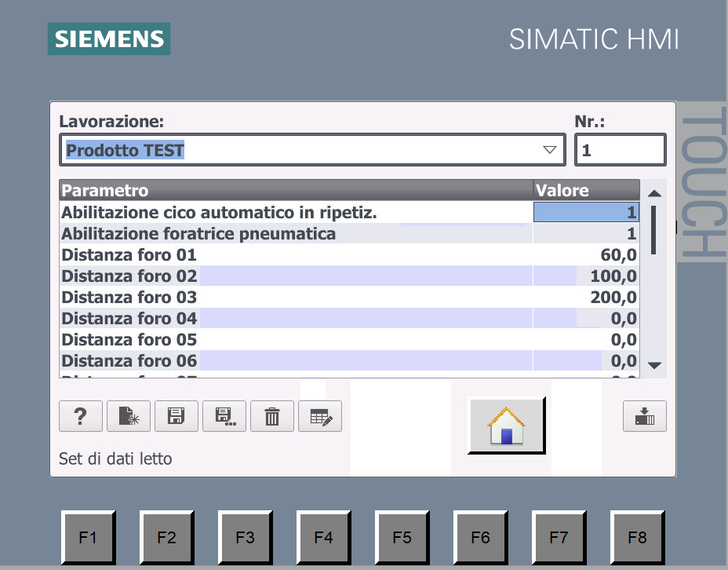Select the Prodotto TEST recipe field
Viewport: 728px width, 570px height.
click(x=312, y=150)
